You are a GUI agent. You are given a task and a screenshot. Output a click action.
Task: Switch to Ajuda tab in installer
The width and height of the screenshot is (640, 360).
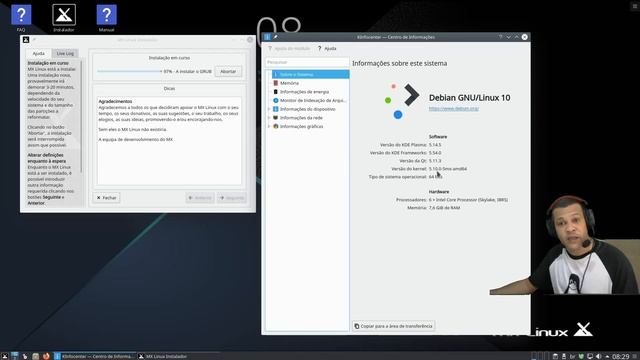(x=39, y=53)
